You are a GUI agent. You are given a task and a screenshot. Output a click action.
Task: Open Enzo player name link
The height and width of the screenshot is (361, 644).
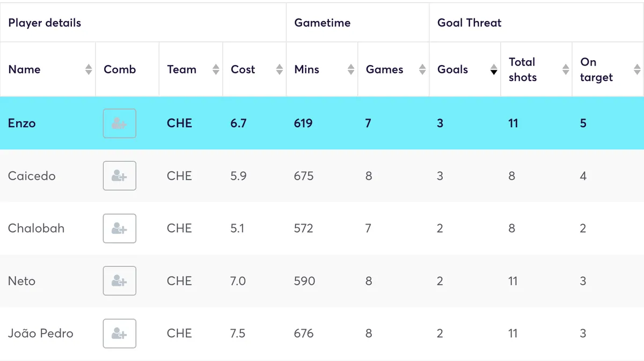point(22,124)
